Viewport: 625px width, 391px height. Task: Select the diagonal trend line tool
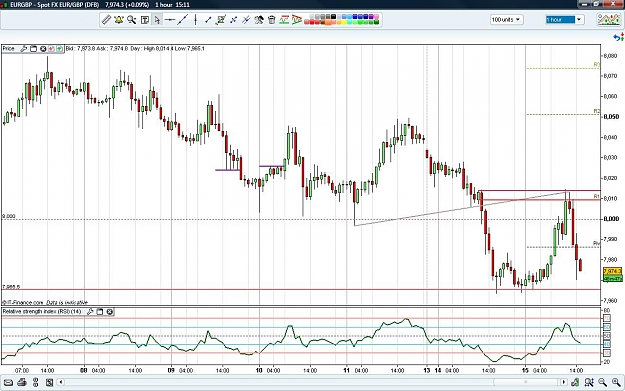click(x=183, y=20)
